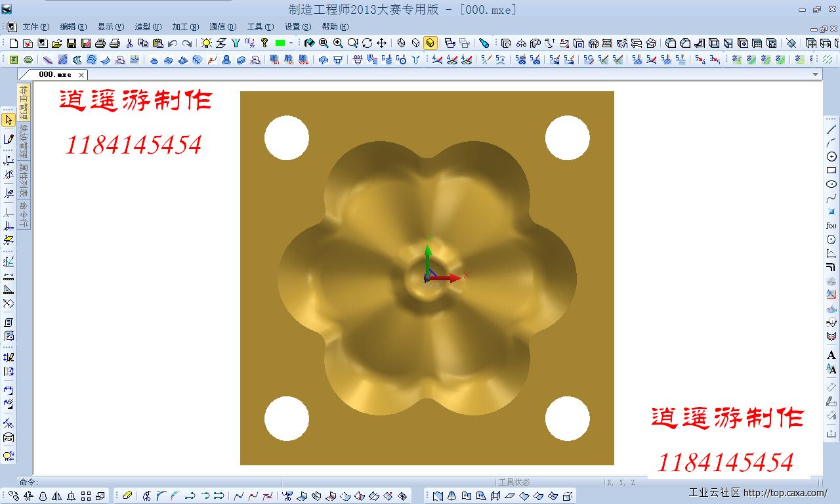Click the array pattern icon in bottom toolbar
Image resolution: width=840 pixels, height=504 pixels.
coord(86,495)
